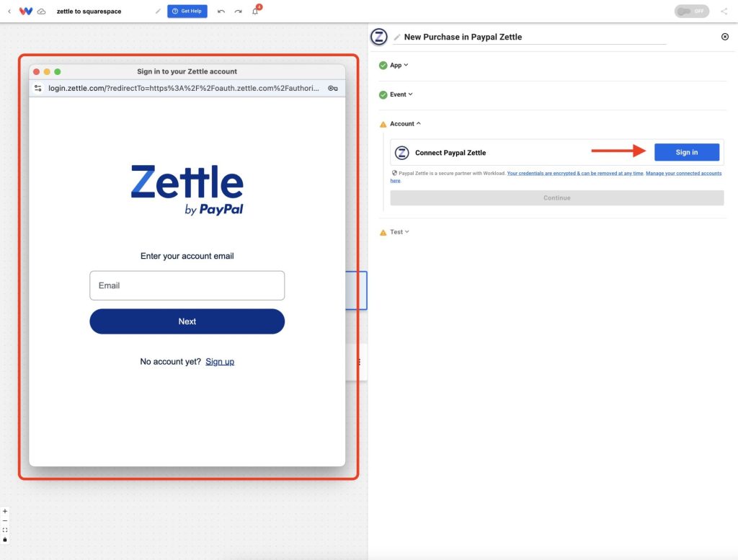Toggle the workflow OFF switch
The height and width of the screenshot is (560, 738).
tap(691, 11)
